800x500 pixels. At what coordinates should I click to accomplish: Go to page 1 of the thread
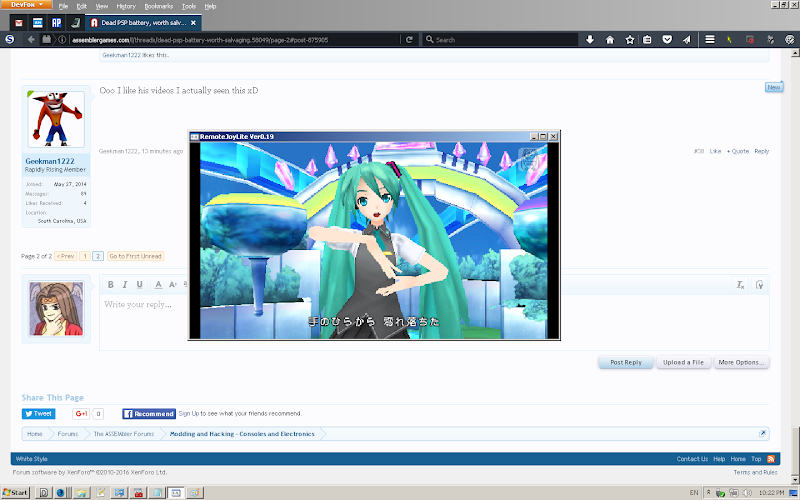85,256
